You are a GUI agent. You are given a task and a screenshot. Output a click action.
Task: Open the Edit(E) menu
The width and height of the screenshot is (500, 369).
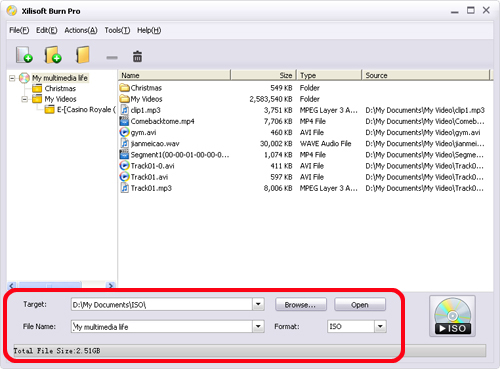(47, 30)
